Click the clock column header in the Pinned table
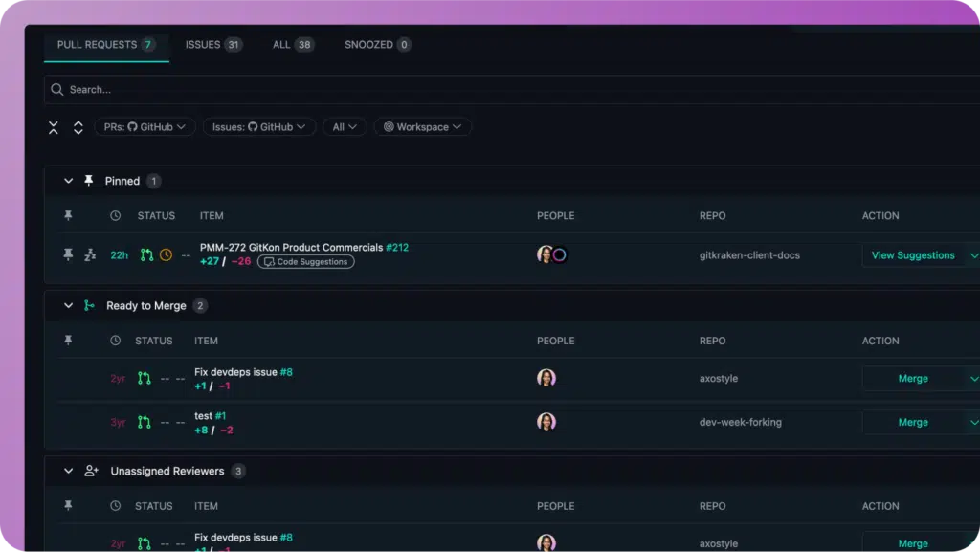Image resolution: width=980 pixels, height=552 pixels. pos(116,215)
